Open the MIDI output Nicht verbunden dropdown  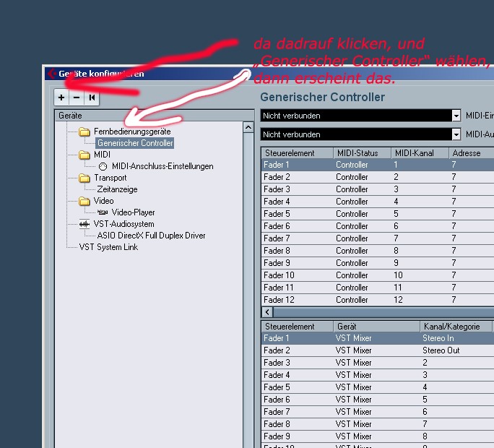click(x=456, y=134)
